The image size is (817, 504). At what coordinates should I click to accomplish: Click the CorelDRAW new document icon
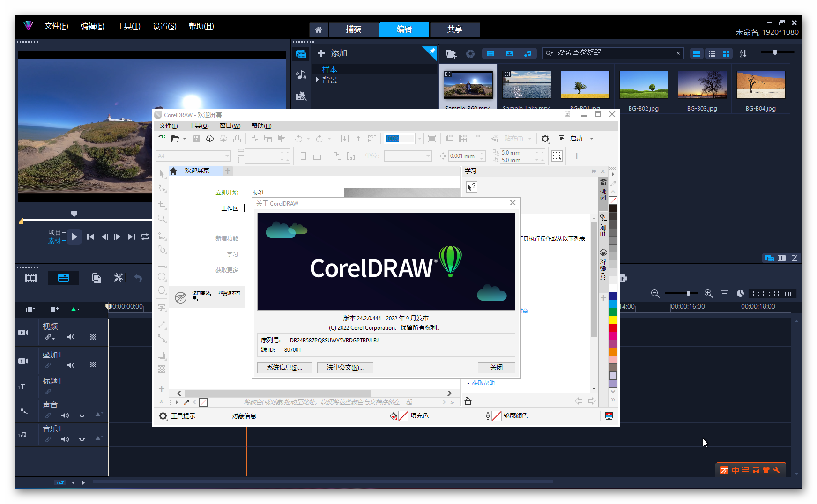(162, 139)
